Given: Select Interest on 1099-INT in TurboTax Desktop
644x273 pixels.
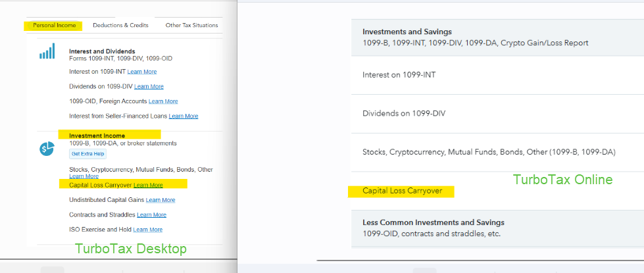Looking at the screenshot, I should (x=98, y=72).
